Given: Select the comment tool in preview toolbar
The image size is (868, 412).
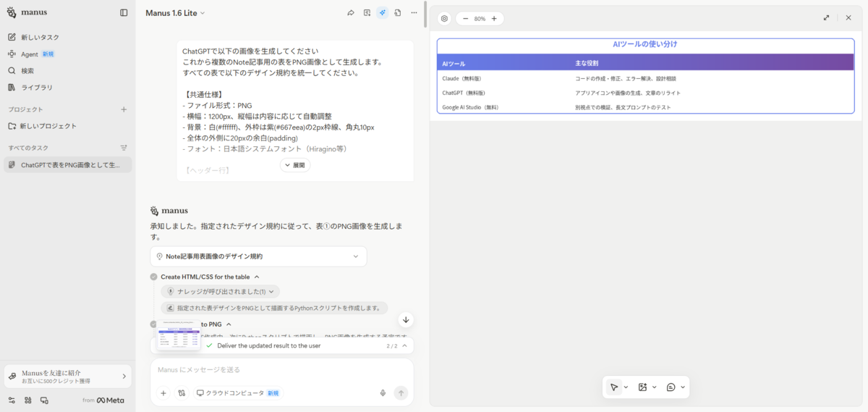Looking at the screenshot, I should click(x=671, y=387).
